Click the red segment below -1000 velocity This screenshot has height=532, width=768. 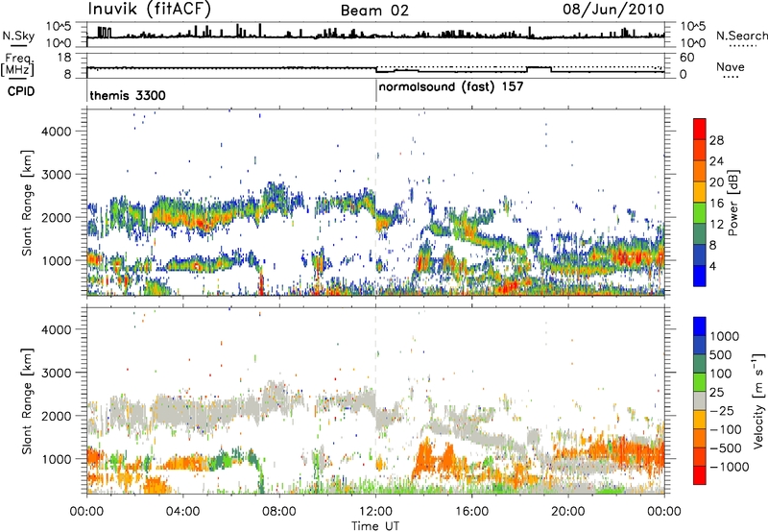pyautogui.click(x=700, y=475)
